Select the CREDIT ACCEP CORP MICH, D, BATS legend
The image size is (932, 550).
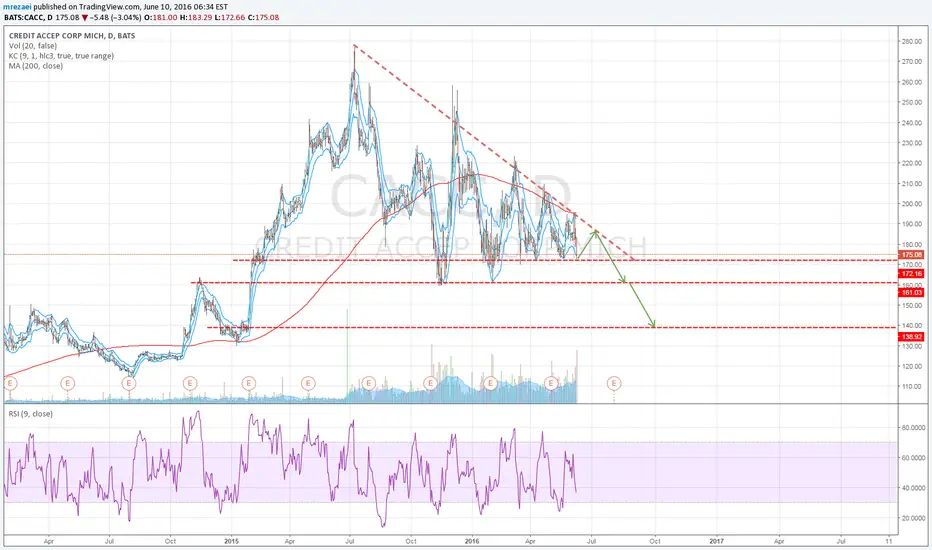pyautogui.click(x=72, y=36)
